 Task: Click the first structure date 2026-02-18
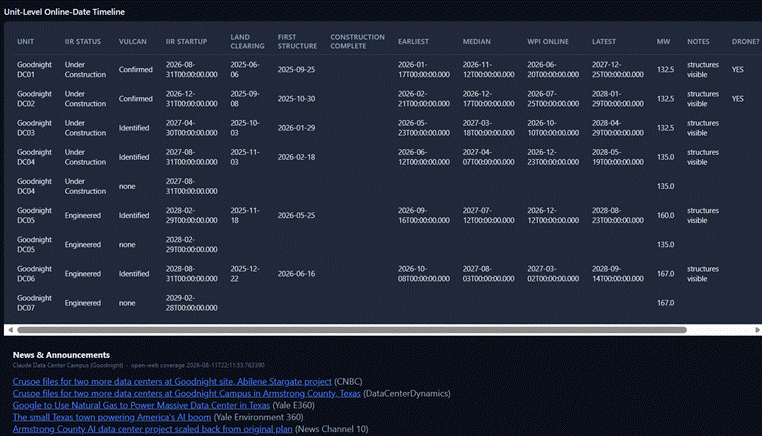point(296,157)
